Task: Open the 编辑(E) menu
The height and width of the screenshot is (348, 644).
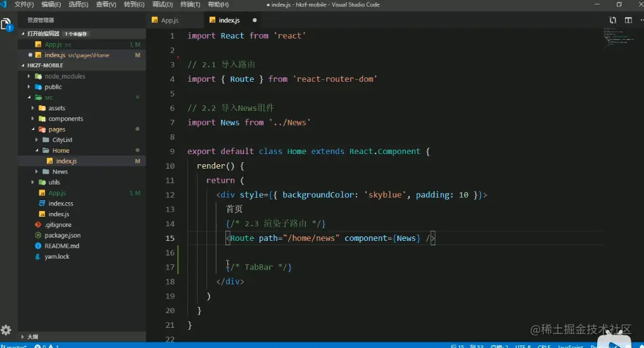Action: tap(51, 4)
